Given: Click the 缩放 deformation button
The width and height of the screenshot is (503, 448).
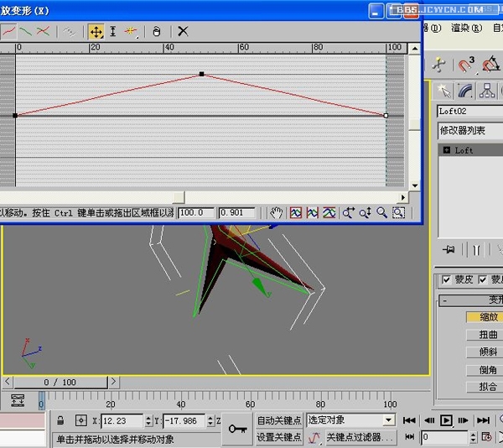Looking at the screenshot, I should click(x=485, y=317).
